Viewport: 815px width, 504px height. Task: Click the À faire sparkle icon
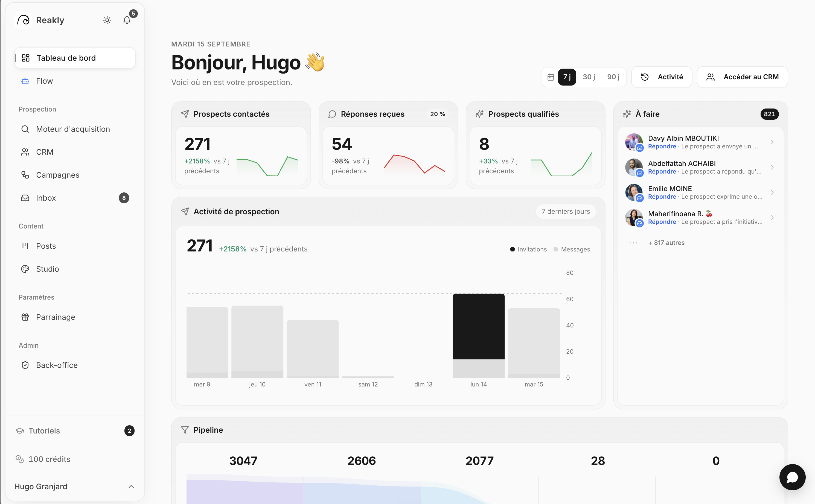click(627, 114)
